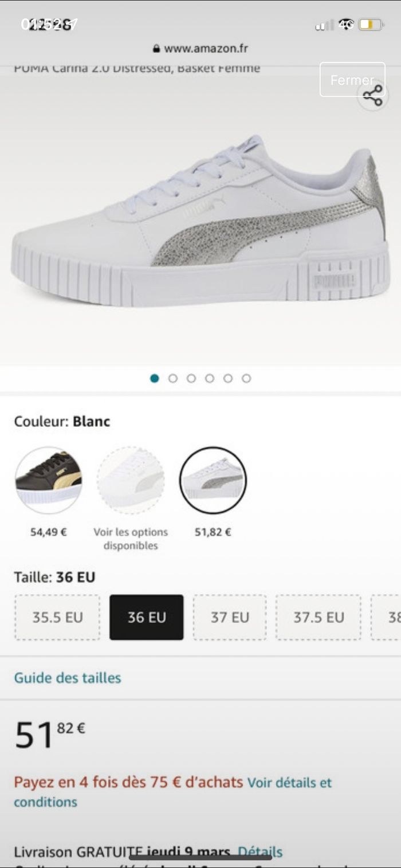Screen dimensions: 401x868
Task: Jump to the last image dot
Action: [246, 378]
